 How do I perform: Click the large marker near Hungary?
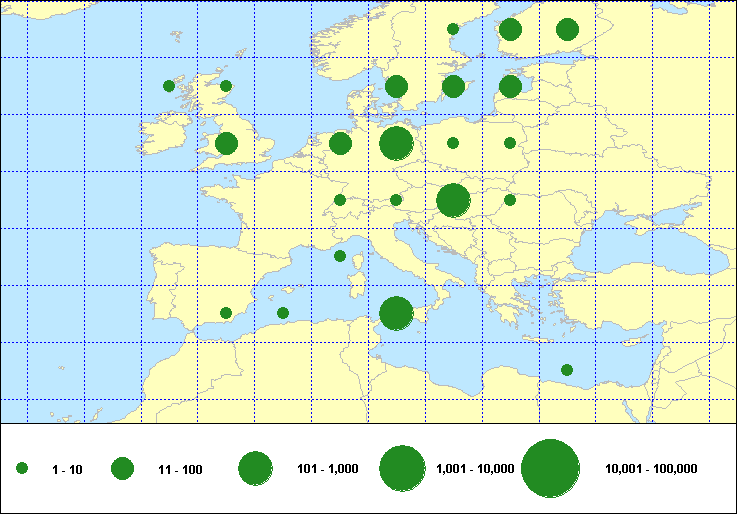454,200
